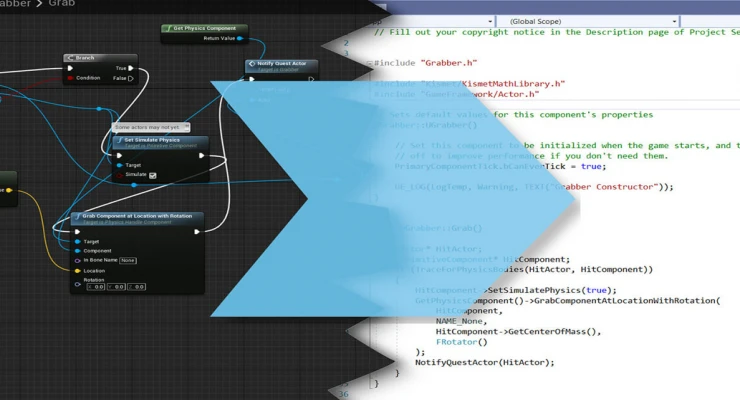Click the yellow output pin on the cut-off left node
This screenshot has width=740, height=400.
[x=8, y=190]
